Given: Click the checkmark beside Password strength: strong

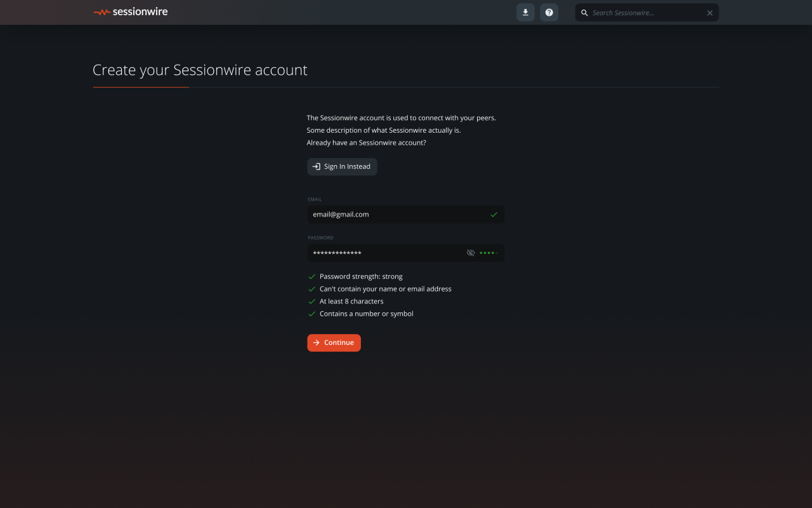Looking at the screenshot, I should 311,277.
